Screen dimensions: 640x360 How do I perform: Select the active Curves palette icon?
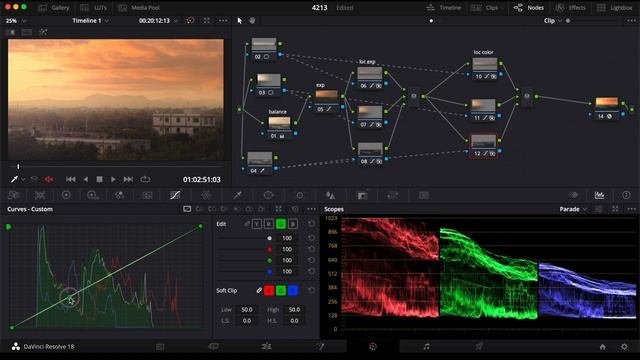tap(175, 195)
